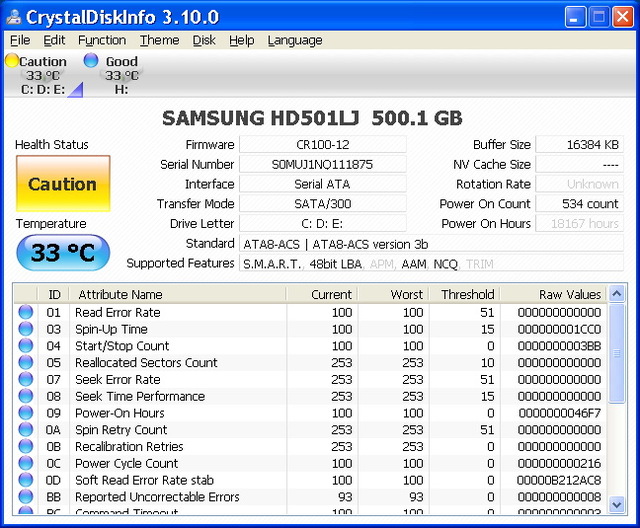Image resolution: width=640 pixels, height=528 pixels.
Task: Click the Power On Count field
Action: tap(580, 204)
